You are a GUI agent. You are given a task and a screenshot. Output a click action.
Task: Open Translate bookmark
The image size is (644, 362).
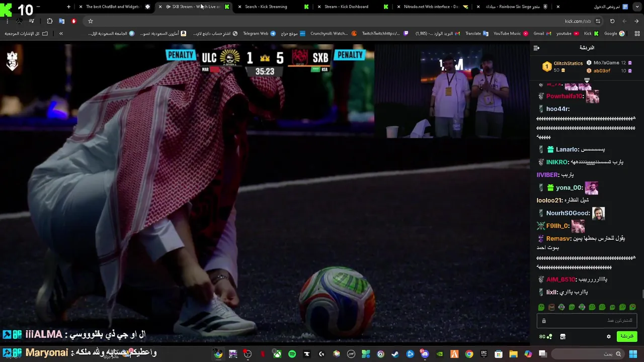point(476,34)
